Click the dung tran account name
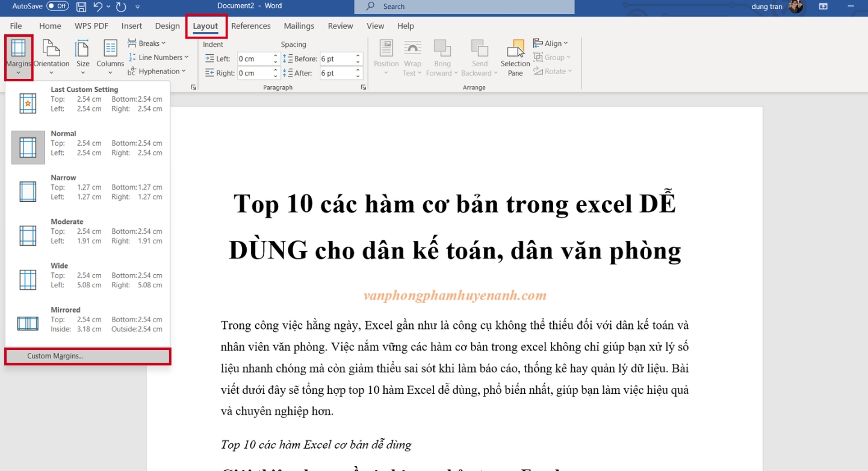The height and width of the screenshot is (471, 868). pos(766,7)
